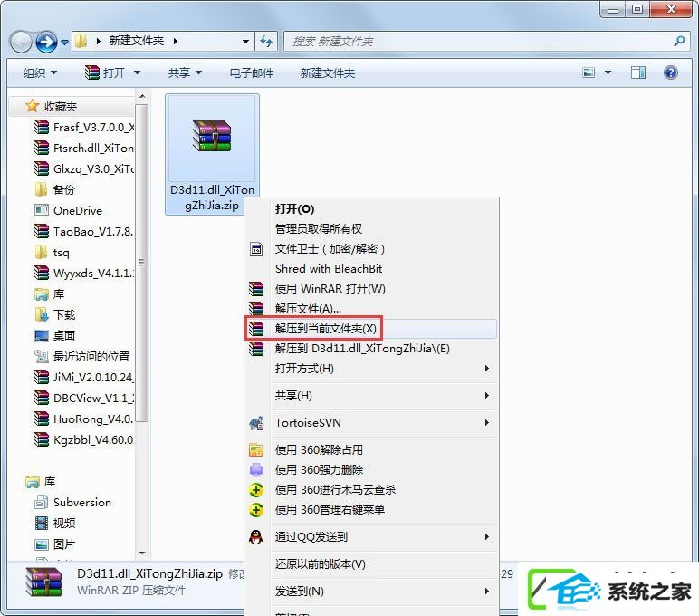Select DBCView_V1.1 archive in favorites
The width and height of the screenshot is (699, 616).
coord(84,398)
